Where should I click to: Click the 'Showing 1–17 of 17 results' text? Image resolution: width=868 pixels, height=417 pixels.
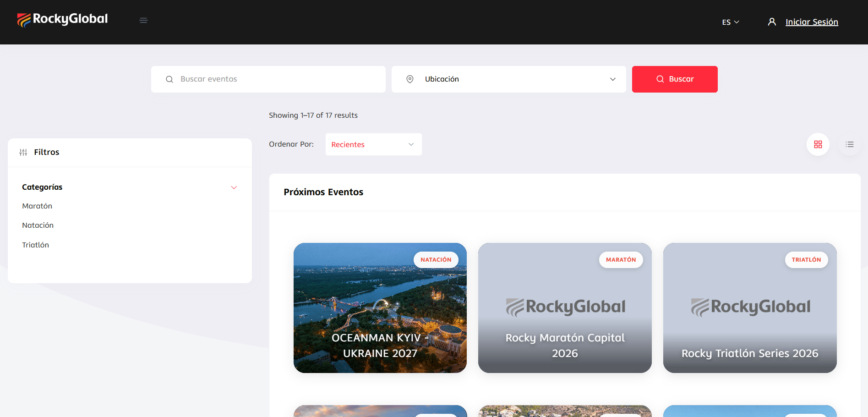coord(313,115)
